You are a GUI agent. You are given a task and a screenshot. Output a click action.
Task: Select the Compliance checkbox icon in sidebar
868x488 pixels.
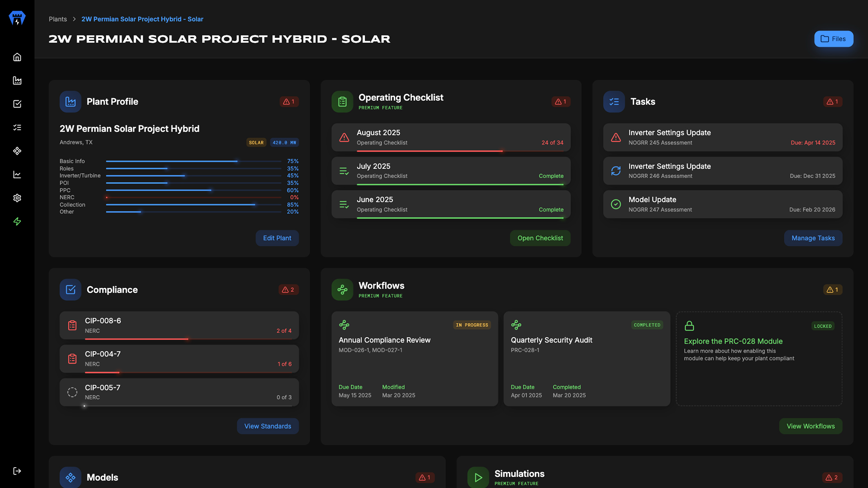pyautogui.click(x=17, y=104)
